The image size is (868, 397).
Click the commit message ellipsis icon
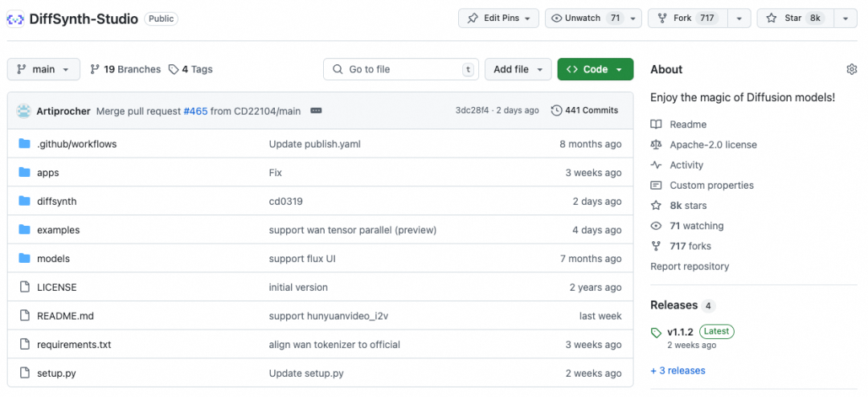[316, 111]
